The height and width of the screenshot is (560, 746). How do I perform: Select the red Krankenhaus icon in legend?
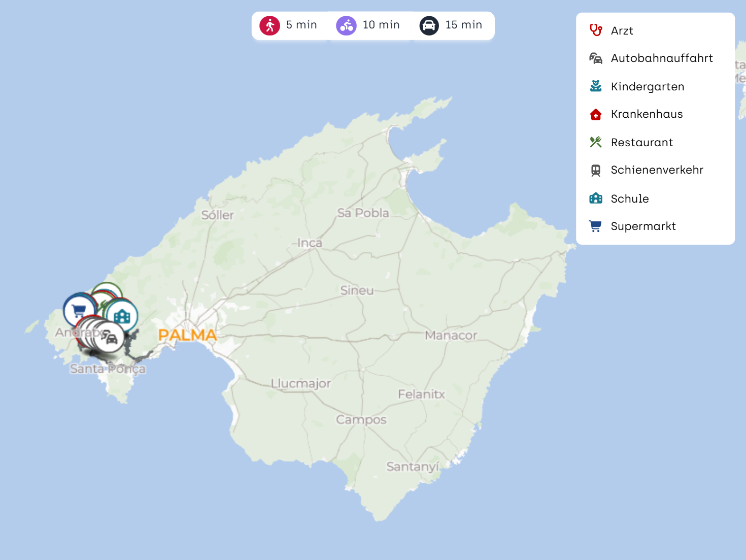point(596,114)
